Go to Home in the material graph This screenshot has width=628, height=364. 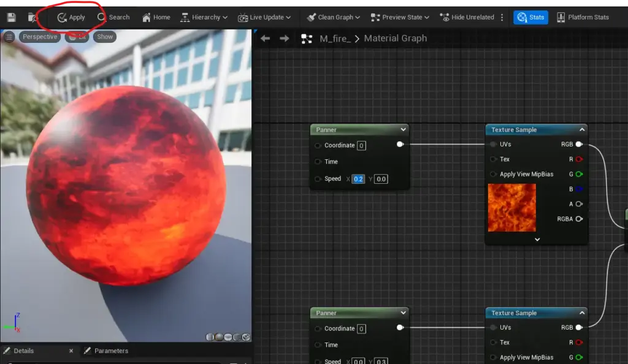pos(156,17)
